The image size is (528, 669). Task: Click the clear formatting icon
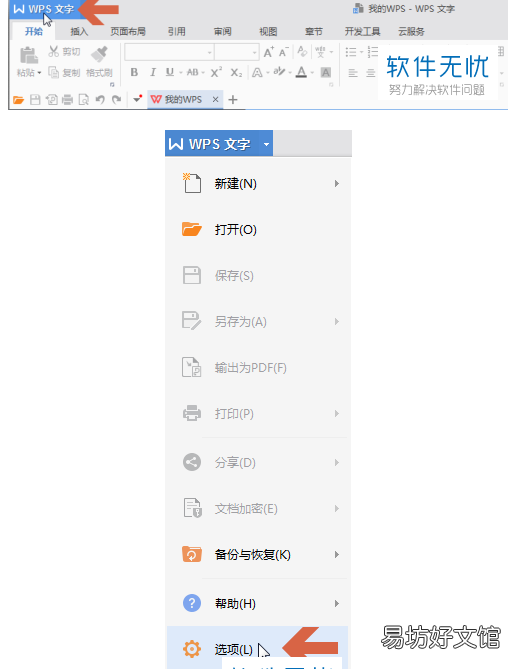click(302, 52)
